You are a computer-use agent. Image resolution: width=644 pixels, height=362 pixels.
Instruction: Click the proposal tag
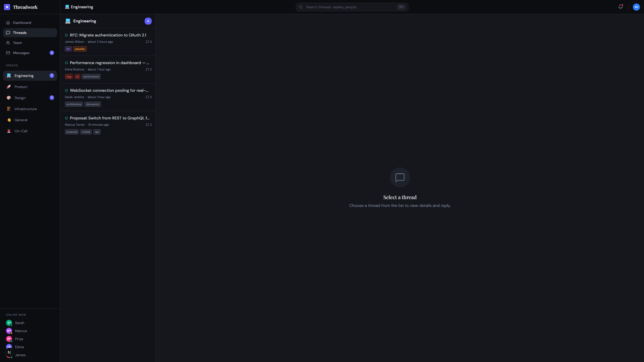point(72,132)
